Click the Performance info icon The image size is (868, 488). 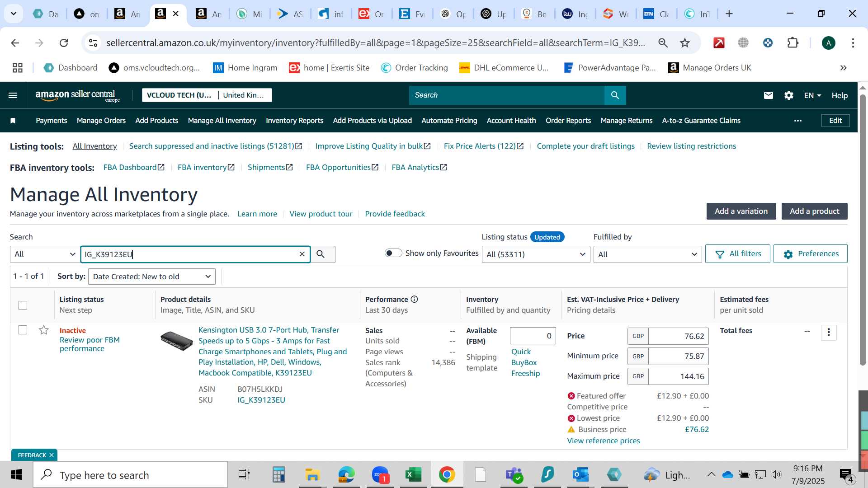[415, 299]
